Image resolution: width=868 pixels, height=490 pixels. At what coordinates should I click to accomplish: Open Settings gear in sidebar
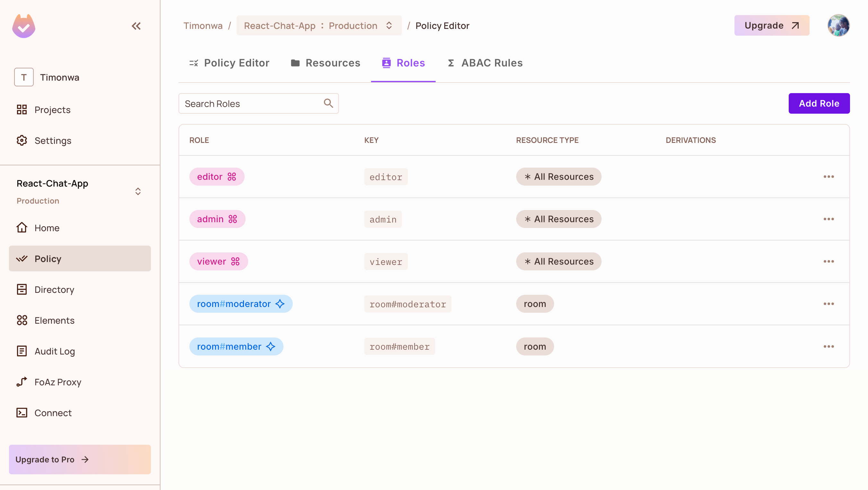pyautogui.click(x=22, y=141)
